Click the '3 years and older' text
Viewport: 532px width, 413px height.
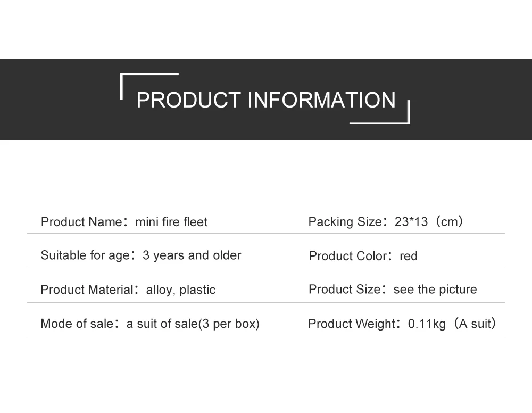point(192,255)
